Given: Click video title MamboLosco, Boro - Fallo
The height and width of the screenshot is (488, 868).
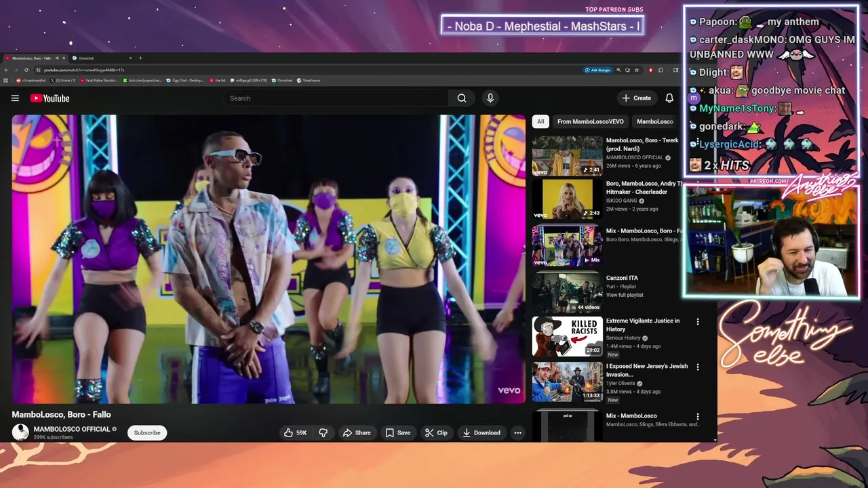Looking at the screenshot, I should (x=61, y=414).
